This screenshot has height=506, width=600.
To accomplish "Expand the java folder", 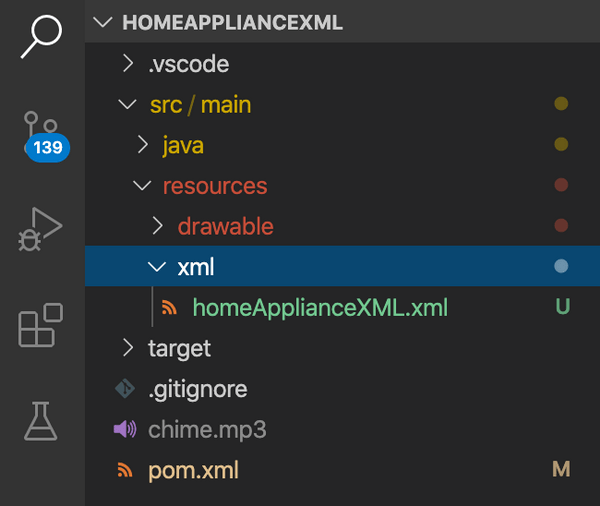I will click(142, 146).
